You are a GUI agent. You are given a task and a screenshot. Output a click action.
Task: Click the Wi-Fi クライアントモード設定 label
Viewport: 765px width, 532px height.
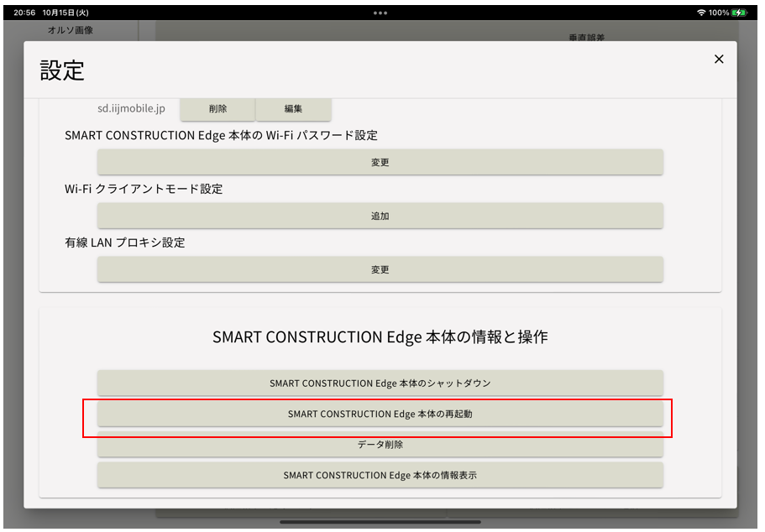[144, 189]
